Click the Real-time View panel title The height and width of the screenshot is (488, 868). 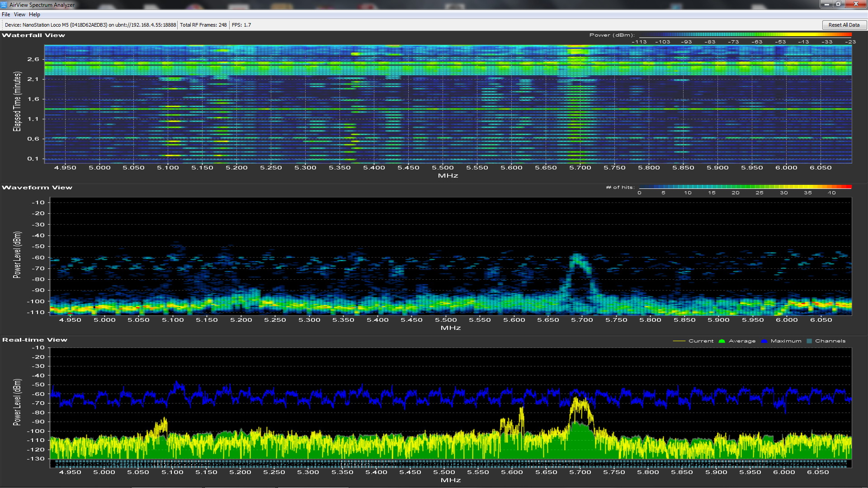click(x=35, y=340)
